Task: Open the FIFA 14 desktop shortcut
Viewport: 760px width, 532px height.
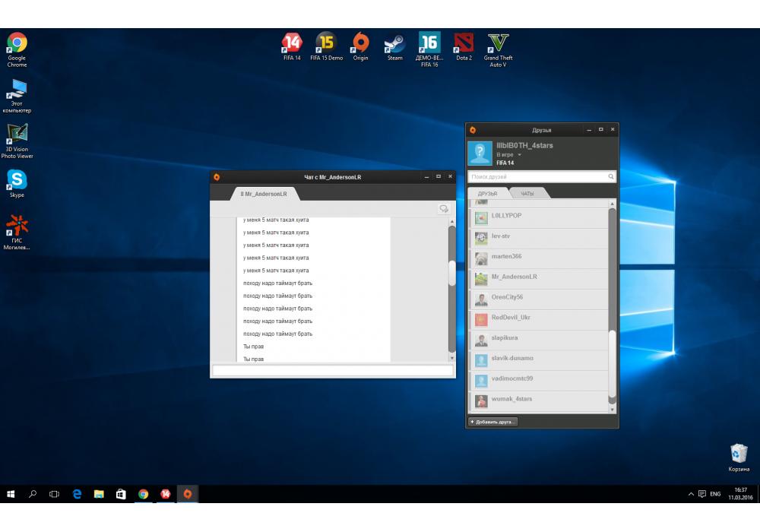Action: tap(292, 43)
